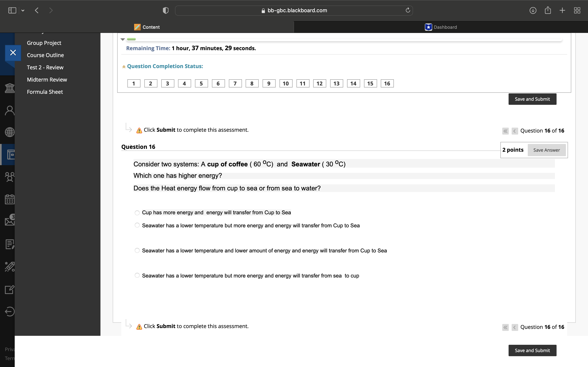Select the 'transfer from sea to cup' option
The height and width of the screenshot is (367, 588).
[137, 275]
